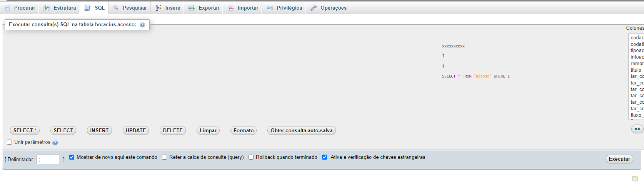This screenshot has width=644, height=182.
Task: Click the 'xxxxxxxxxx' line in the editor
Action: [453, 46]
